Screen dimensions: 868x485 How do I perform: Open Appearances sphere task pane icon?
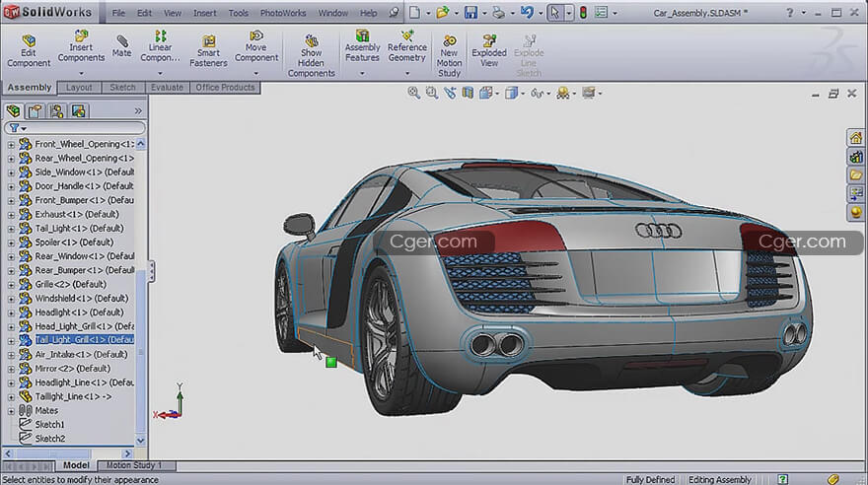[x=856, y=212]
